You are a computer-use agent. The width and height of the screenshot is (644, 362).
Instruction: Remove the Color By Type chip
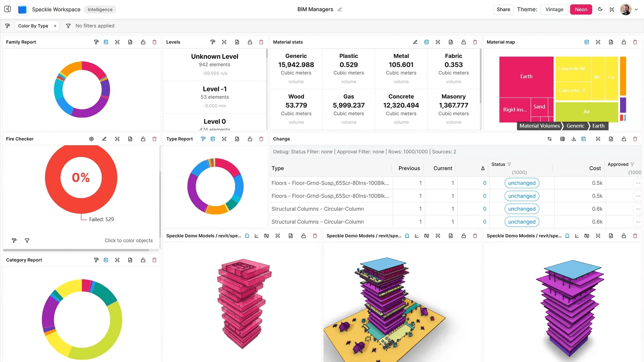pos(55,26)
